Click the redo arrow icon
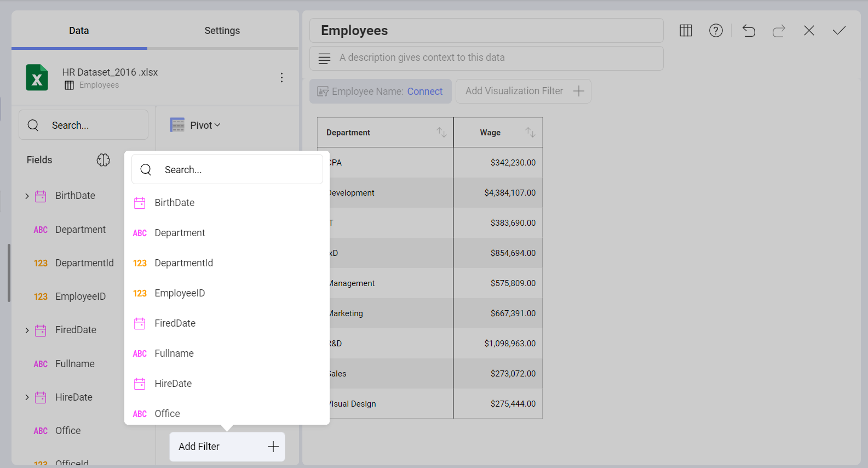This screenshot has width=868, height=468. click(x=779, y=31)
